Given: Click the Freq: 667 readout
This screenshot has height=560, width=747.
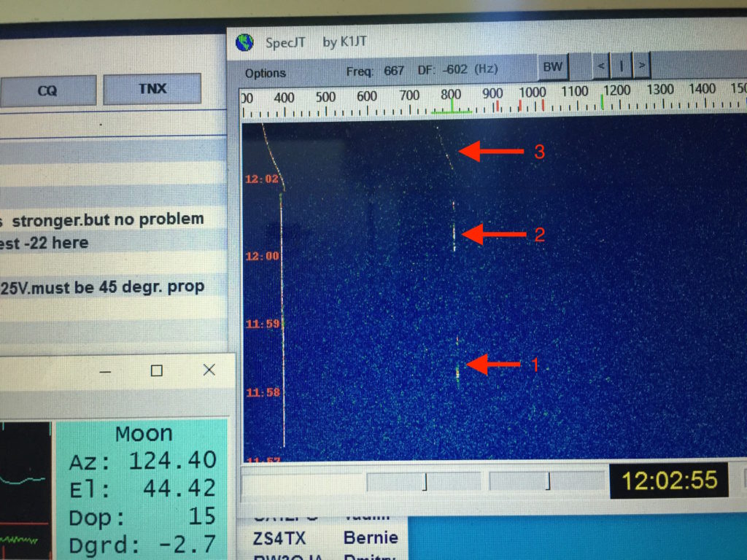Looking at the screenshot, I should point(375,71).
